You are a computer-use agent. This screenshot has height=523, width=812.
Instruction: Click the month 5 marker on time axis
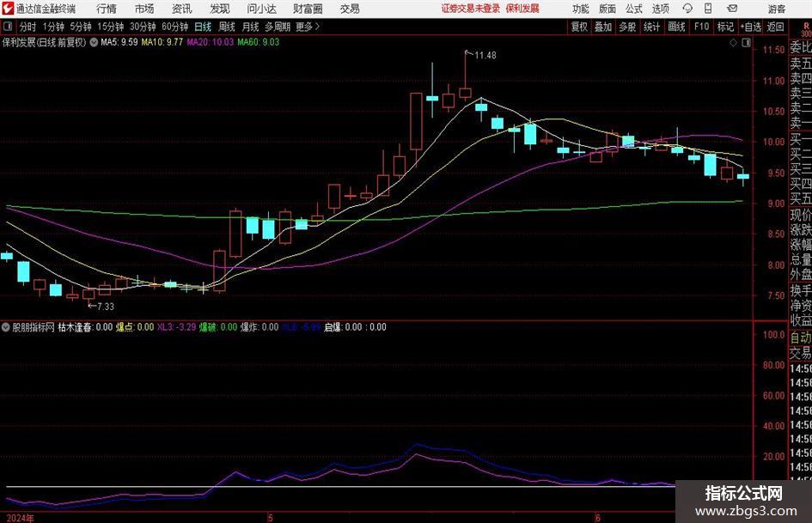(271, 518)
